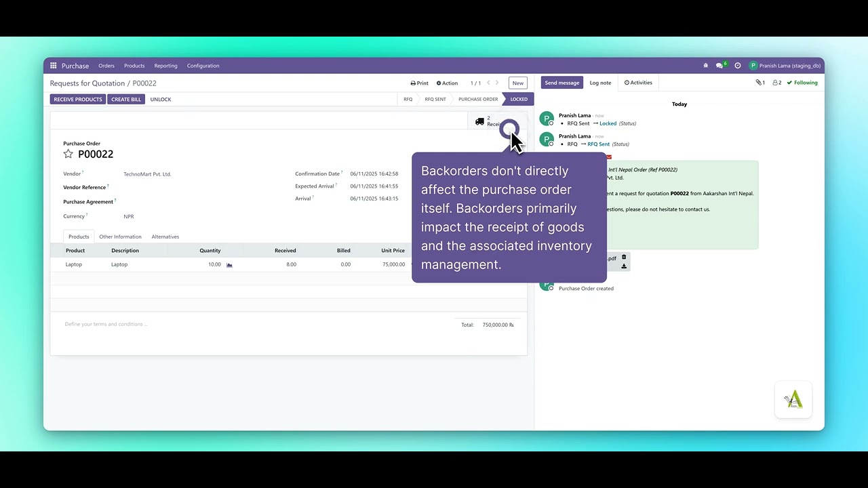Sort by the Received column header
The height and width of the screenshot is (488, 868).
[285, 251]
